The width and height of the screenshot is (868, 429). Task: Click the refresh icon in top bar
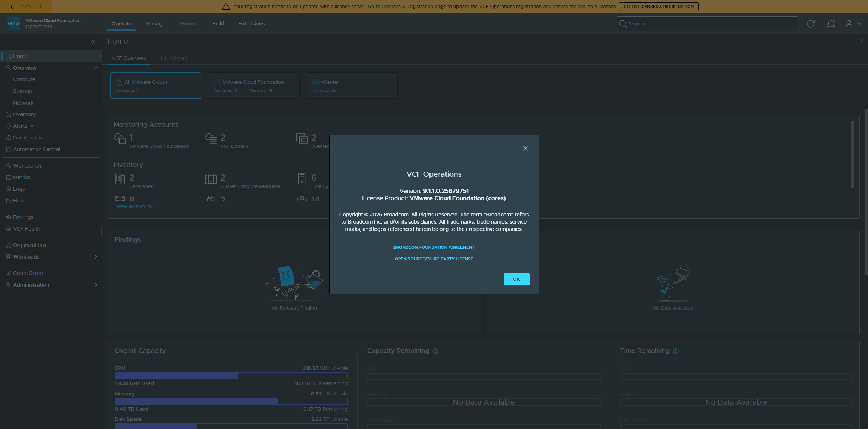tap(810, 24)
